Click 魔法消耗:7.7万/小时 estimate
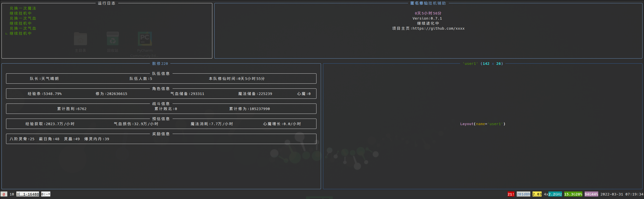The width and height of the screenshot is (644, 199). [x=212, y=124]
